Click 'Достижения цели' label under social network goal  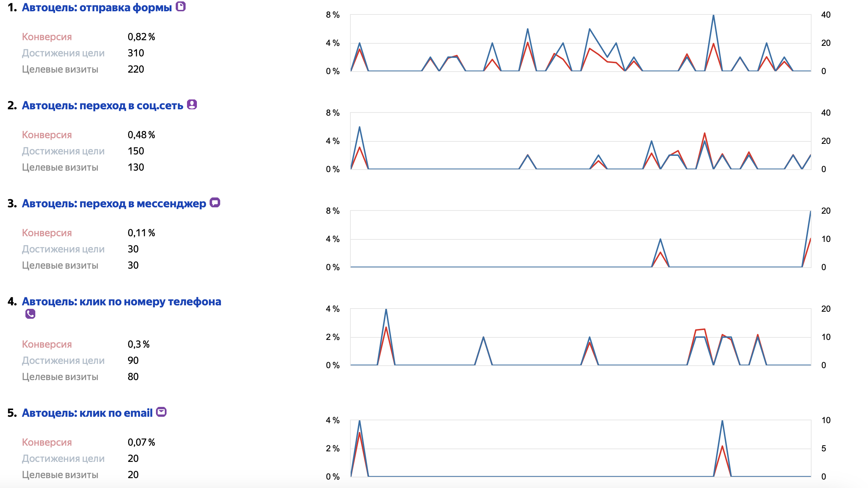tap(63, 151)
